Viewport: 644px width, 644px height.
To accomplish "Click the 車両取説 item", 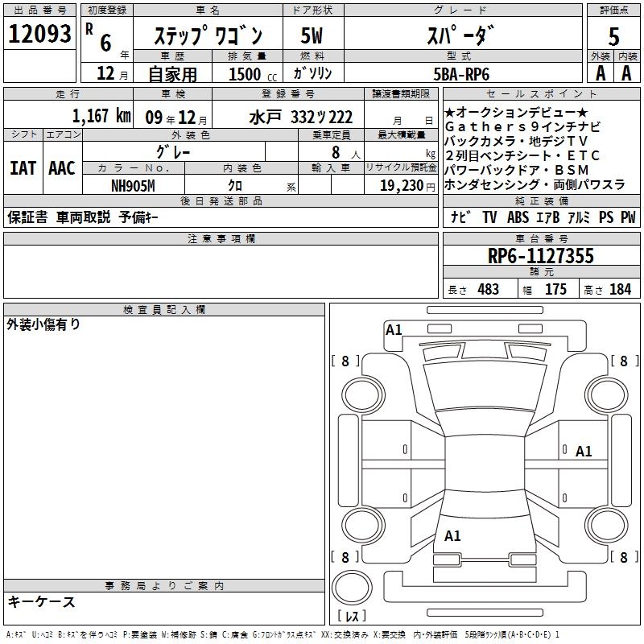I will tap(84, 217).
